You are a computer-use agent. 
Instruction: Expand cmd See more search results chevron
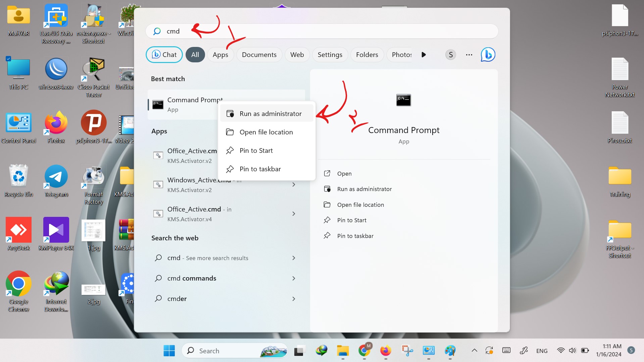pos(294,258)
